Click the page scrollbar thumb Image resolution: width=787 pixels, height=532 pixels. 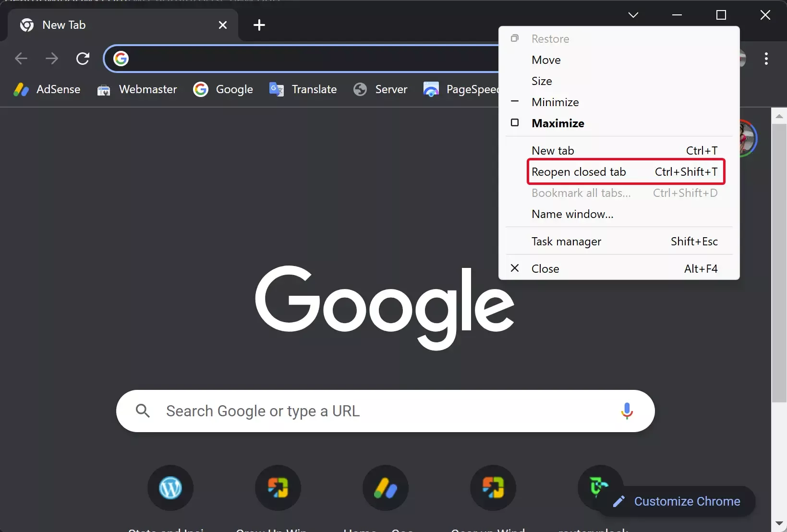(x=779, y=263)
